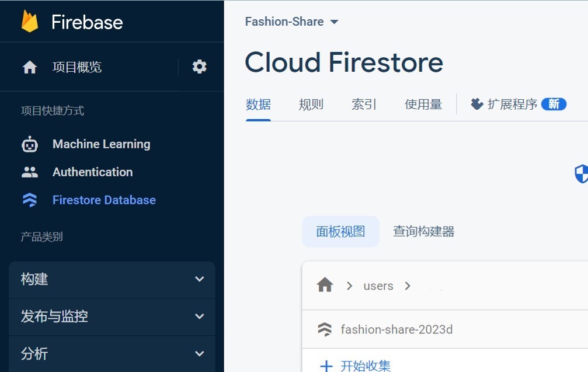Click 开始收集 to add a collection
This screenshot has width=588, height=372.
[x=356, y=366]
